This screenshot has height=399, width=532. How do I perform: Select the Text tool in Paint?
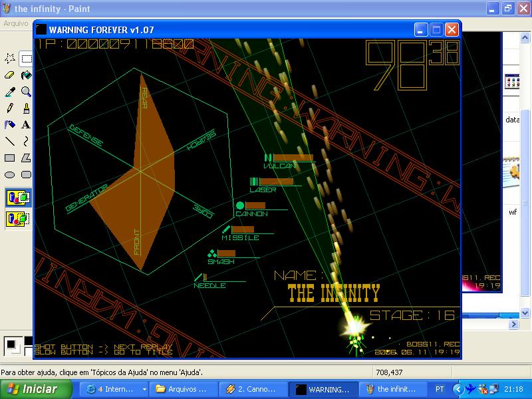point(26,124)
